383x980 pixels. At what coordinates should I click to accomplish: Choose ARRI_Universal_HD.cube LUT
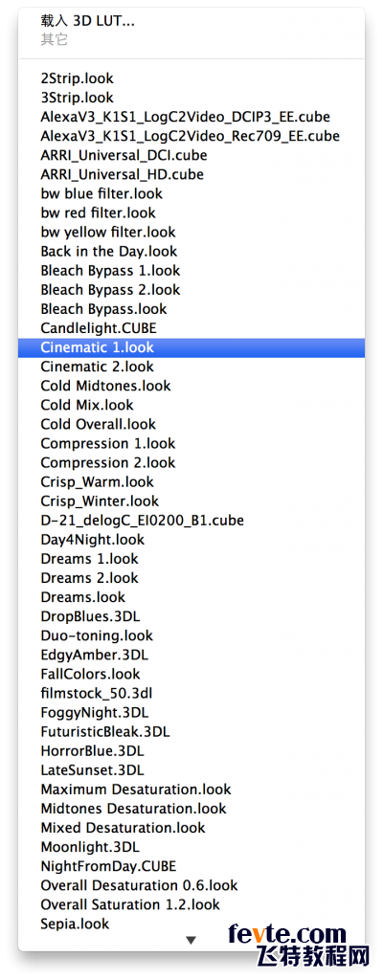coord(191,174)
